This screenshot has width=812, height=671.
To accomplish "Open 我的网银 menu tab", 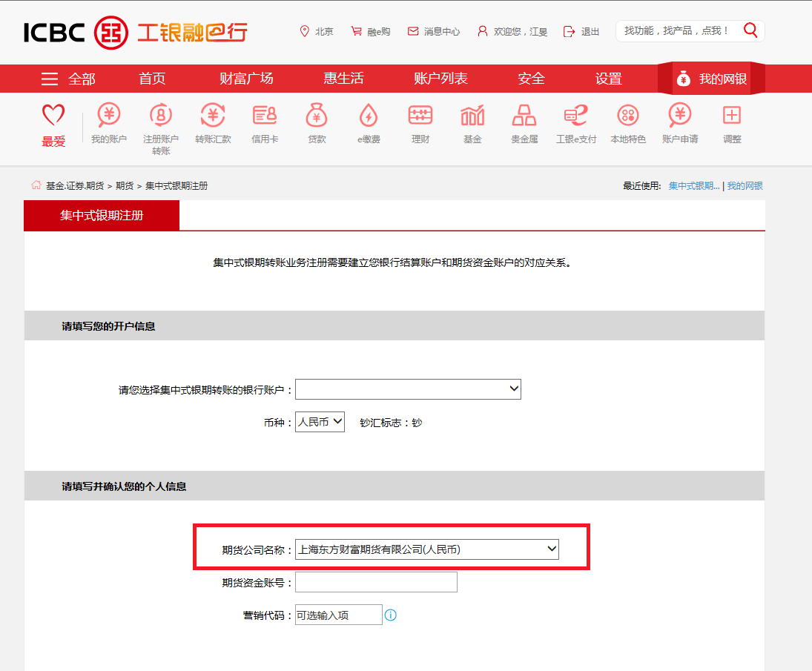I will click(x=712, y=79).
